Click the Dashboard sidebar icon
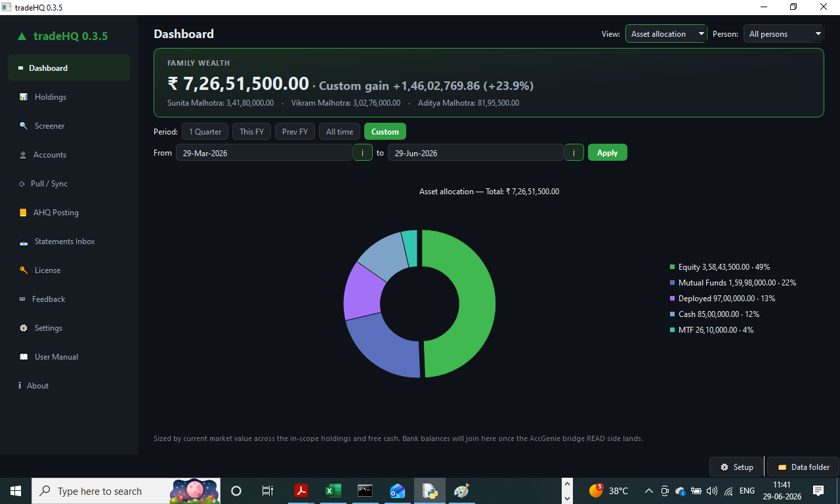 click(21, 68)
